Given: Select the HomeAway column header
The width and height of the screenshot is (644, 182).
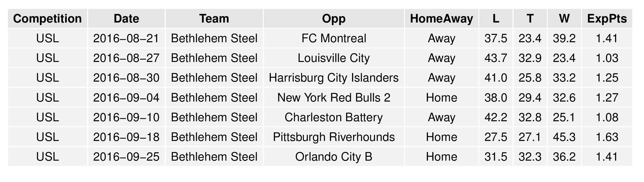Looking at the screenshot, I should (x=441, y=19).
